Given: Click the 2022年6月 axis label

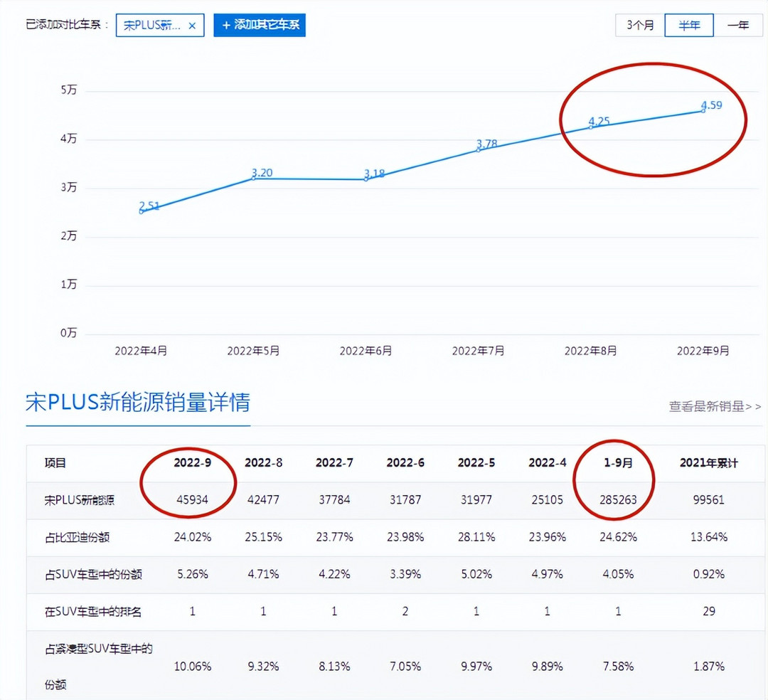Looking at the screenshot, I should [366, 351].
